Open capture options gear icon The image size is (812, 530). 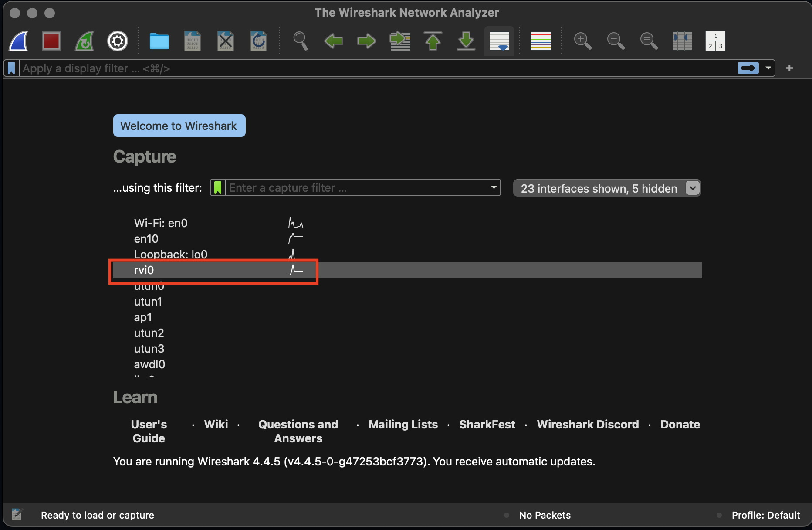(x=118, y=41)
